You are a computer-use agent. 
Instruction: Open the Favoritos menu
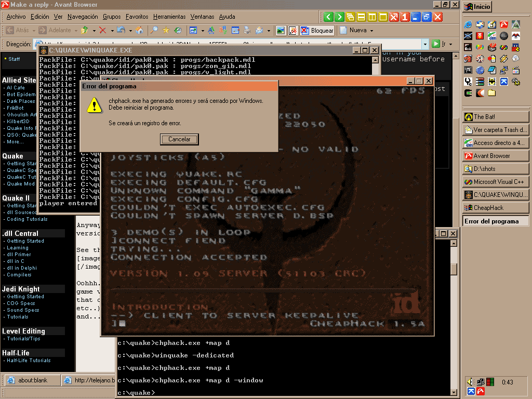(137, 17)
